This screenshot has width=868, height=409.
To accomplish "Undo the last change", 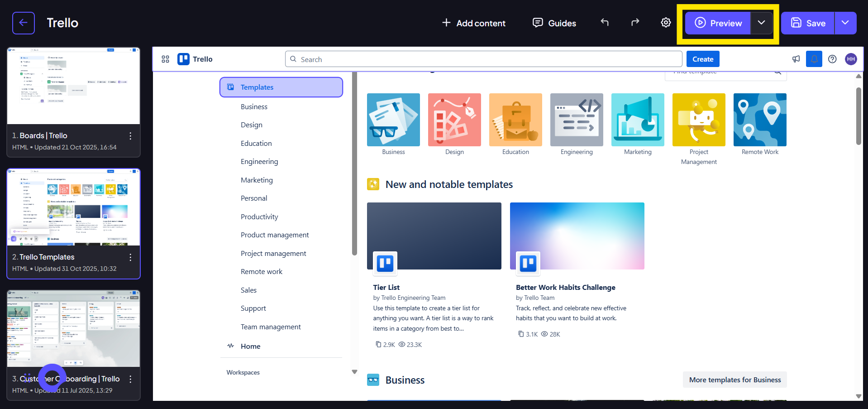I will 605,22.
